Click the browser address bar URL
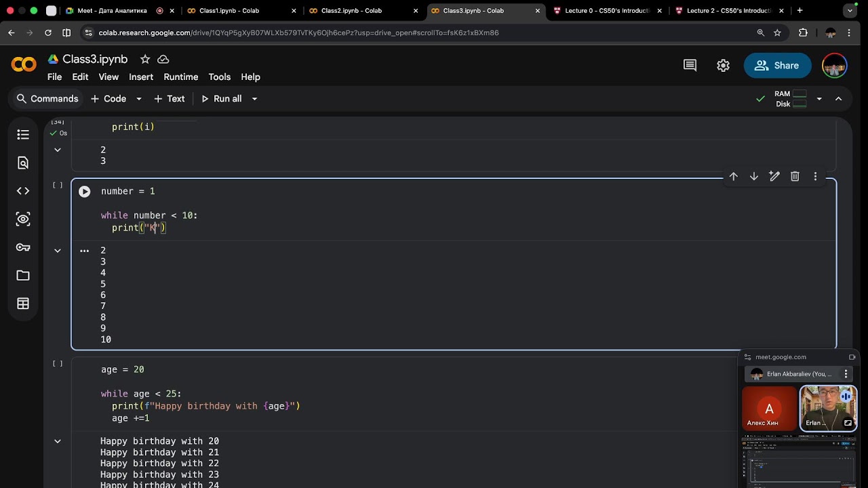Image resolution: width=868 pixels, height=488 pixels. (x=298, y=33)
